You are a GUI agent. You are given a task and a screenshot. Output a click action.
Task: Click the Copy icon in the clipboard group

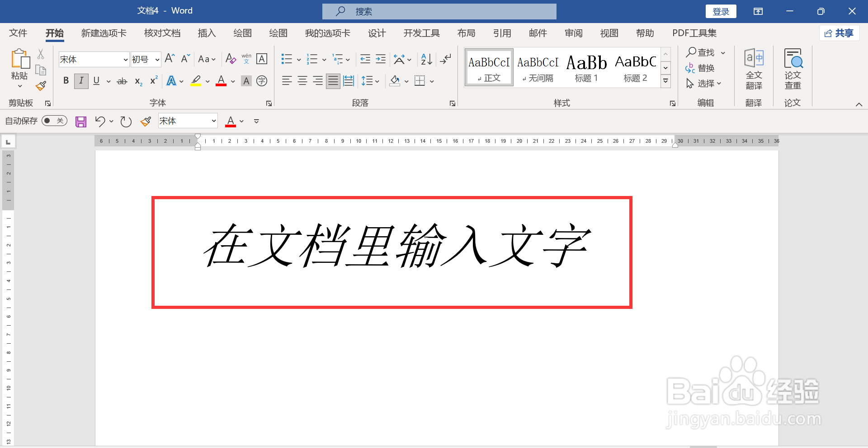coord(40,70)
